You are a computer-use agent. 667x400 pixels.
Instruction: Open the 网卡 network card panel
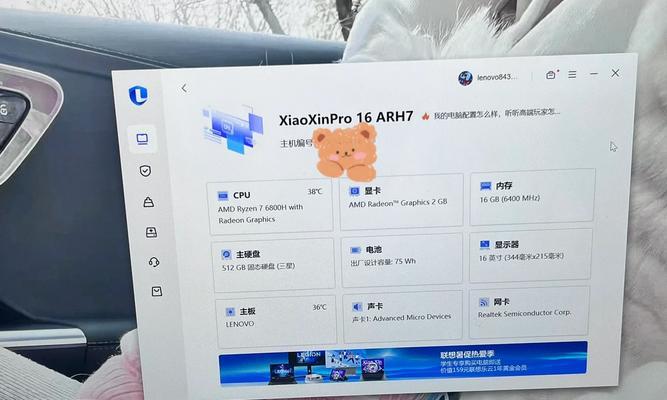[x=529, y=312]
